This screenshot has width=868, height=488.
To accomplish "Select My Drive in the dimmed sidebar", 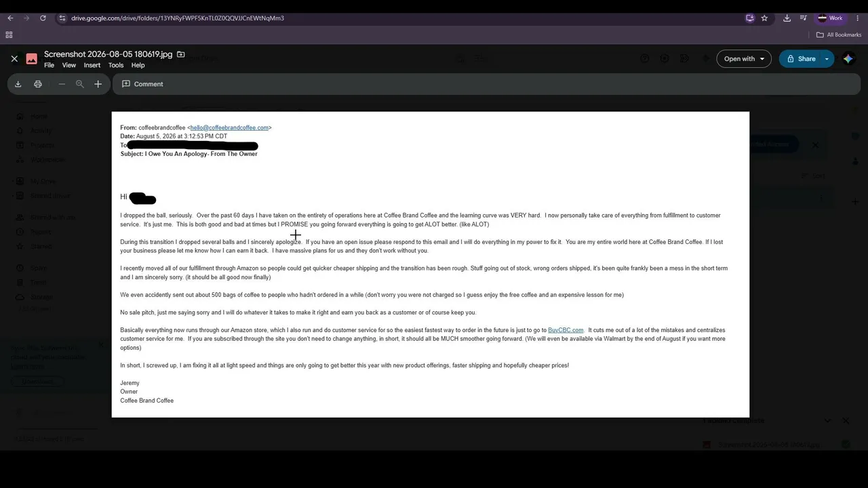I will [x=43, y=181].
